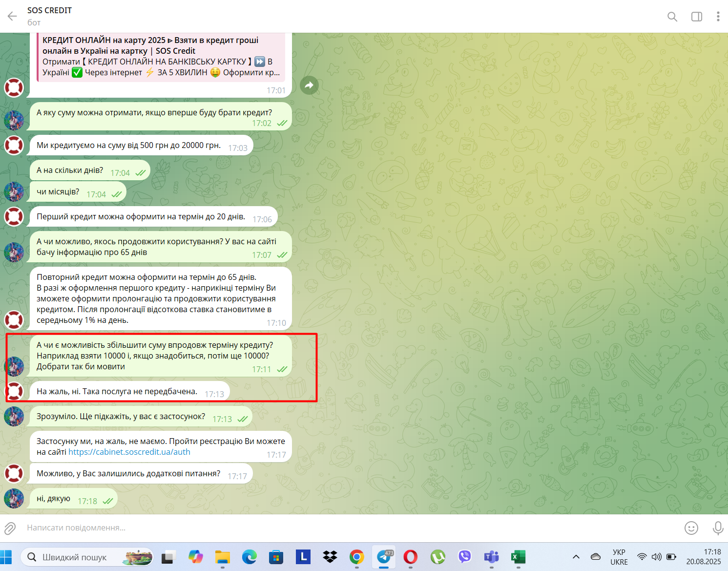
Task: Open Copilot from the taskbar
Action: (196, 557)
